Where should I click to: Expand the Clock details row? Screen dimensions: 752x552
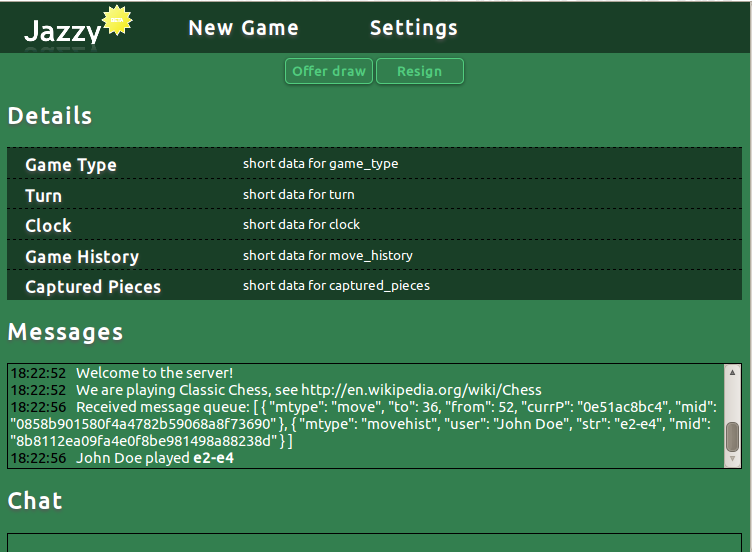(x=48, y=226)
